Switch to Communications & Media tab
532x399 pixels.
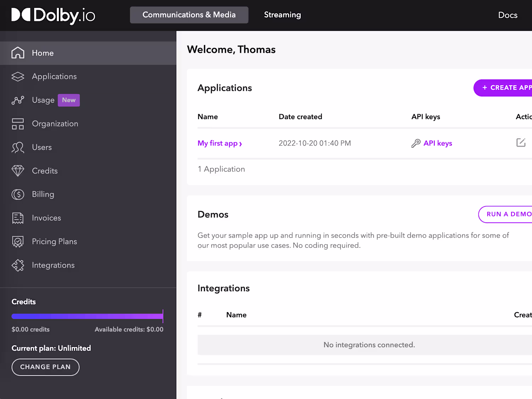pyautogui.click(x=189, y=15)
